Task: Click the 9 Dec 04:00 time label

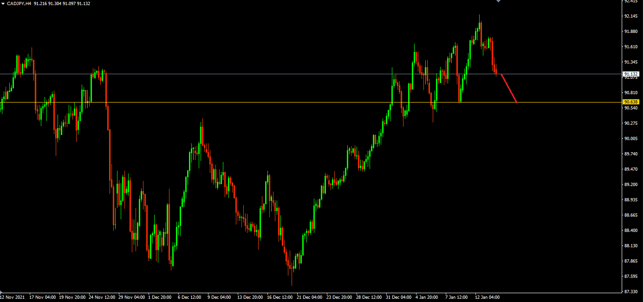Action: tap(220, 297)
